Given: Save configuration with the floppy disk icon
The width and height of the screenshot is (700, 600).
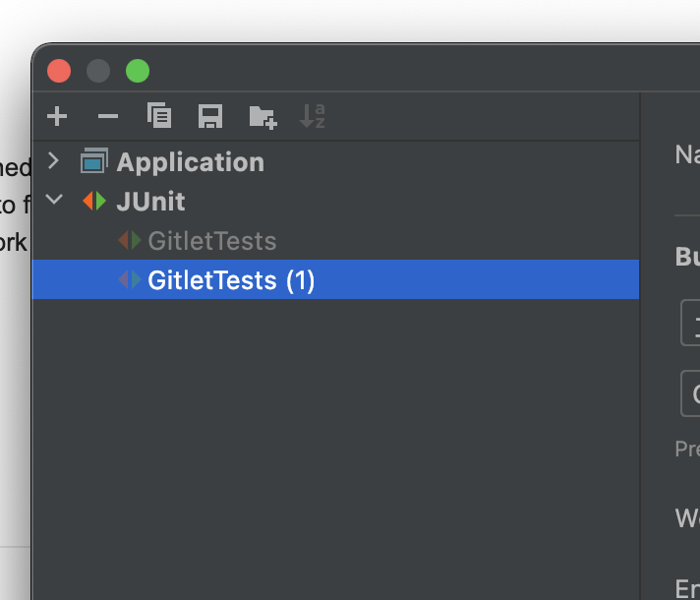Looking at the screenshot, I should (210, 117).
